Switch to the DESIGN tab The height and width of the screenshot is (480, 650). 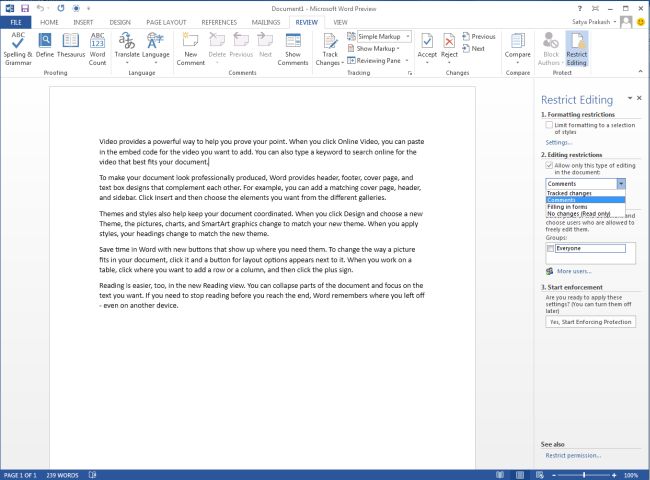pyautogui.click(x=120, y=22)
